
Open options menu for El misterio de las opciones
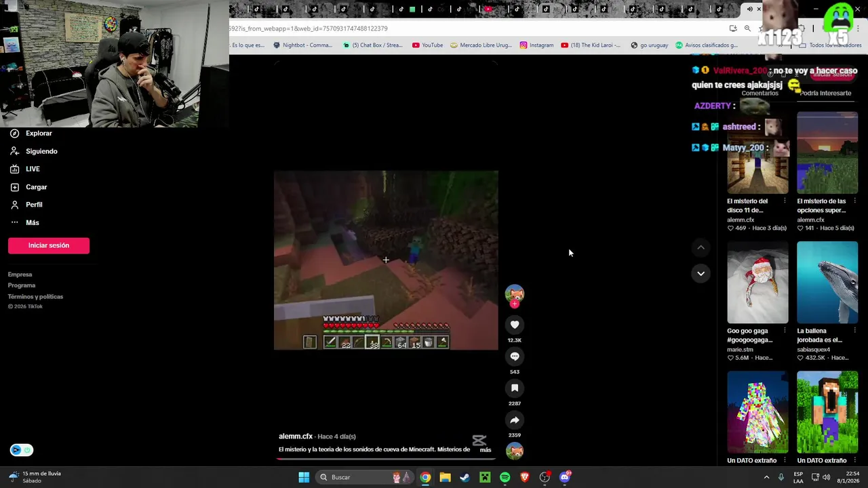(x=854, y=201)
